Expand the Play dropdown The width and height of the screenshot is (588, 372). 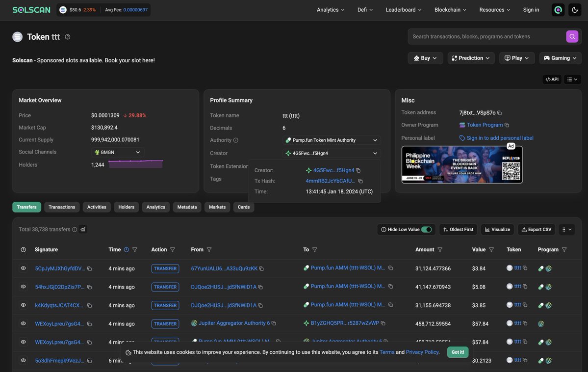517,58
